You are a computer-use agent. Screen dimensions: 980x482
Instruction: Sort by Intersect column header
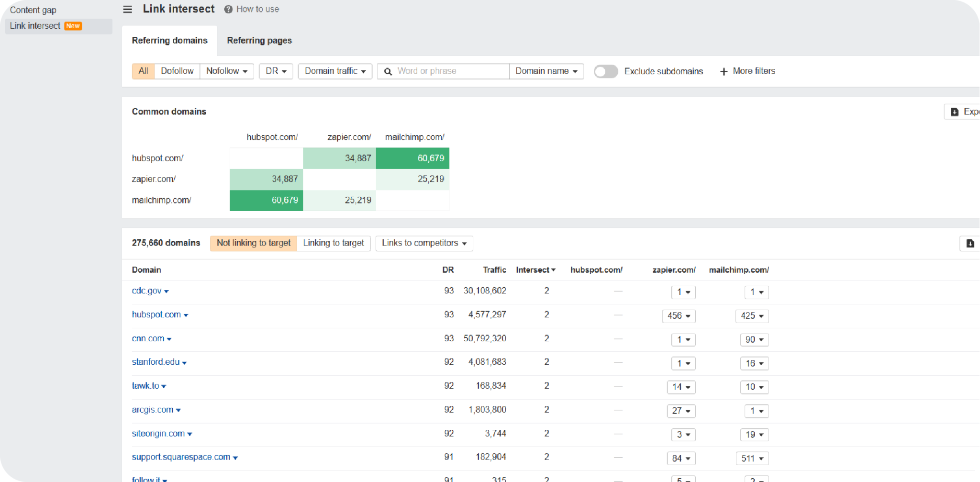(535, 270)
